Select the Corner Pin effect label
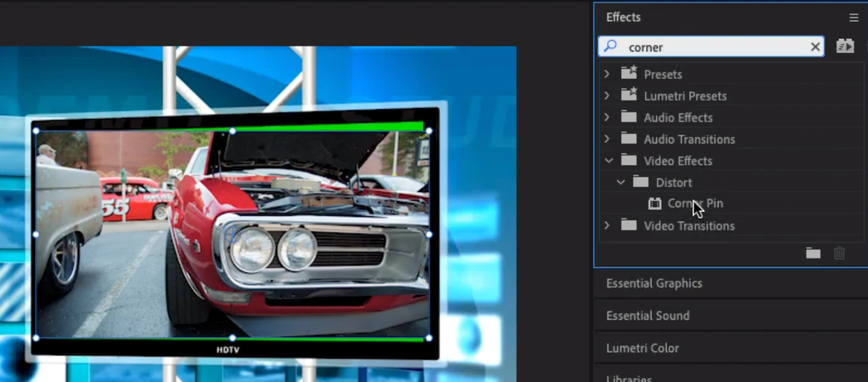This screenshot has width=868, height=382. point(695,203)
